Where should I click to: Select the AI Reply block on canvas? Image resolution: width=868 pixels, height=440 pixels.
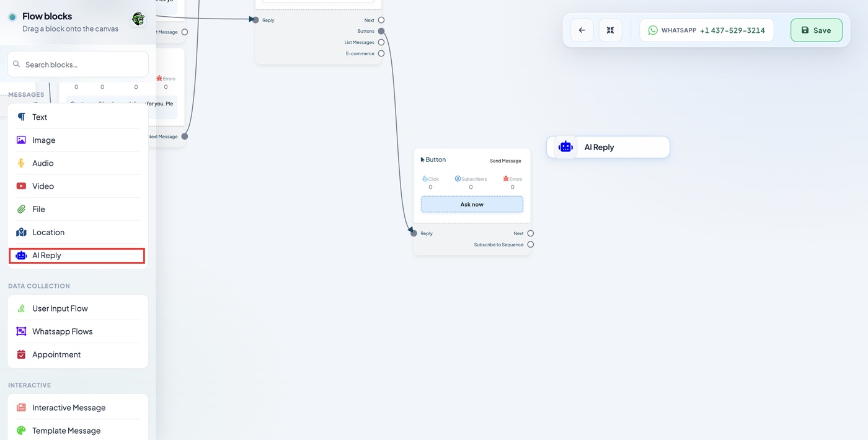(x=608, y=147)
